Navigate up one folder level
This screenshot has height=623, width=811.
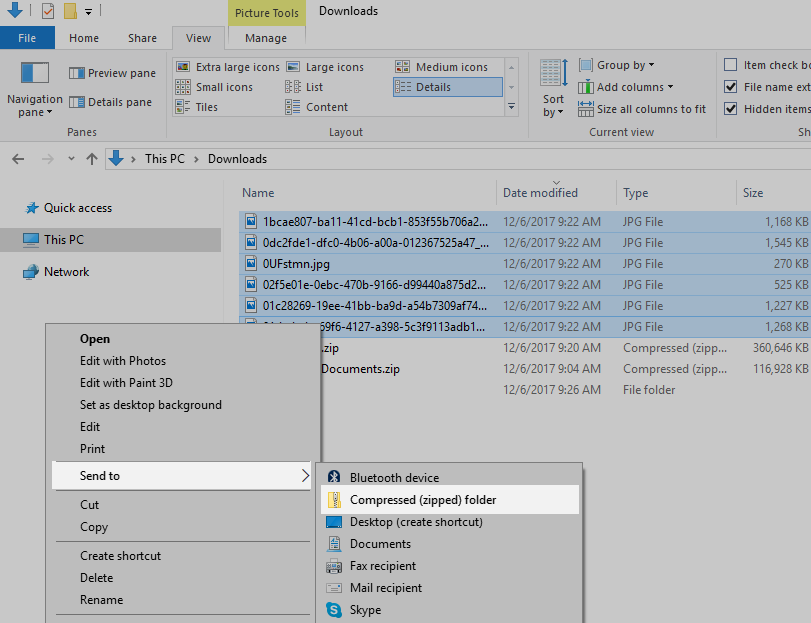pos(92,158)
